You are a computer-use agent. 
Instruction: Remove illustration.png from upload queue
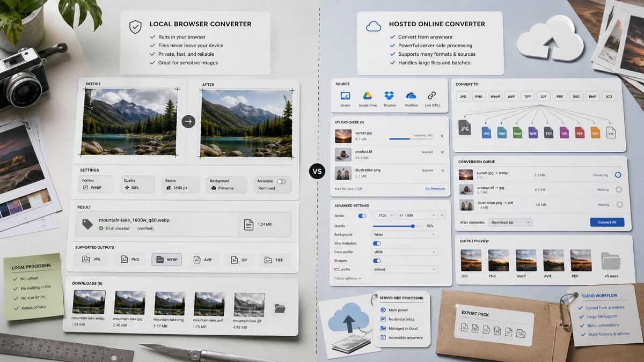point(442,171)
